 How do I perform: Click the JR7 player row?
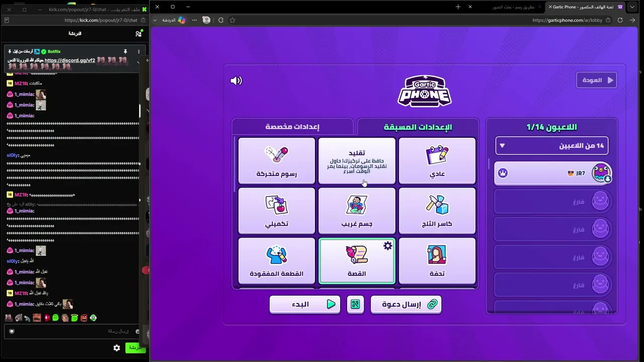point(553,173)
